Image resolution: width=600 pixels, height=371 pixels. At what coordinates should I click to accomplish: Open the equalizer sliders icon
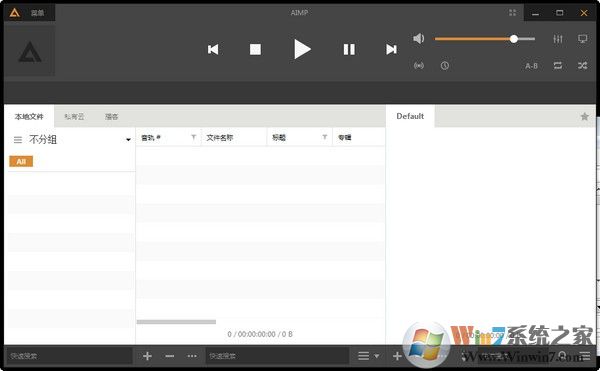[558, 39]
